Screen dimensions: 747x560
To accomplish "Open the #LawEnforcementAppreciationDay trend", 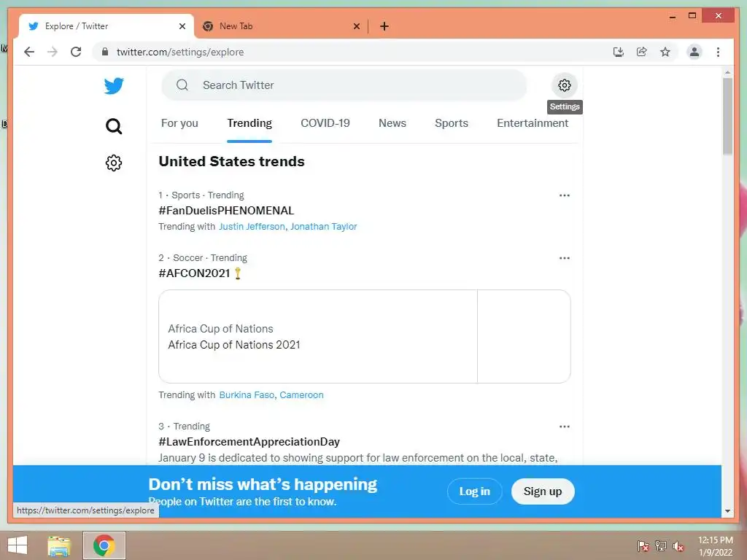I will (249, 442).
